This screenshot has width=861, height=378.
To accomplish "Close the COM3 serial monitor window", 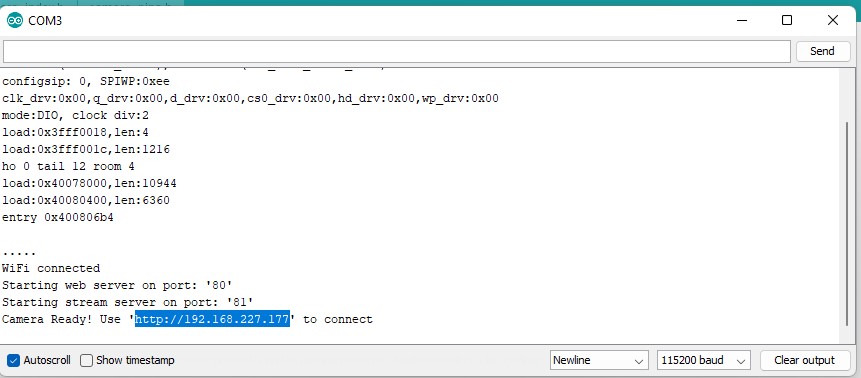I will pyautogui.click(x=832, y=20).
